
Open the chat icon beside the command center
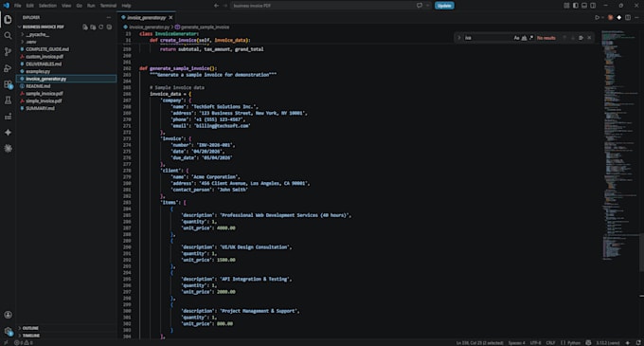(x=420, y=6)
